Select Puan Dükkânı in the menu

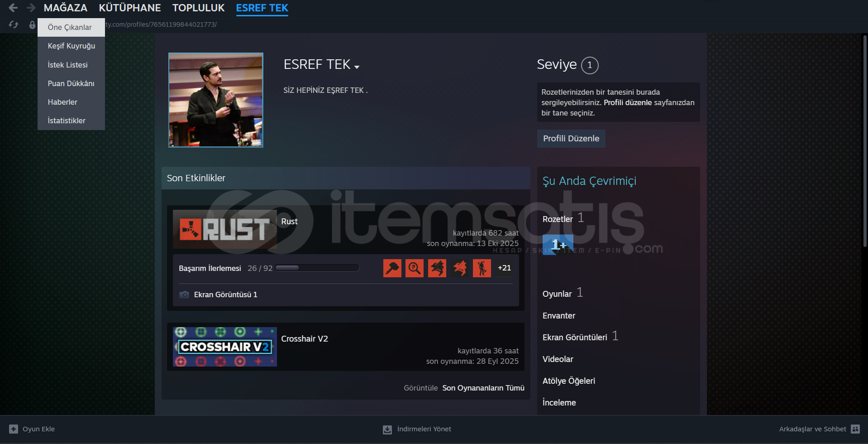pyautogui.click(x=71, y=83)
